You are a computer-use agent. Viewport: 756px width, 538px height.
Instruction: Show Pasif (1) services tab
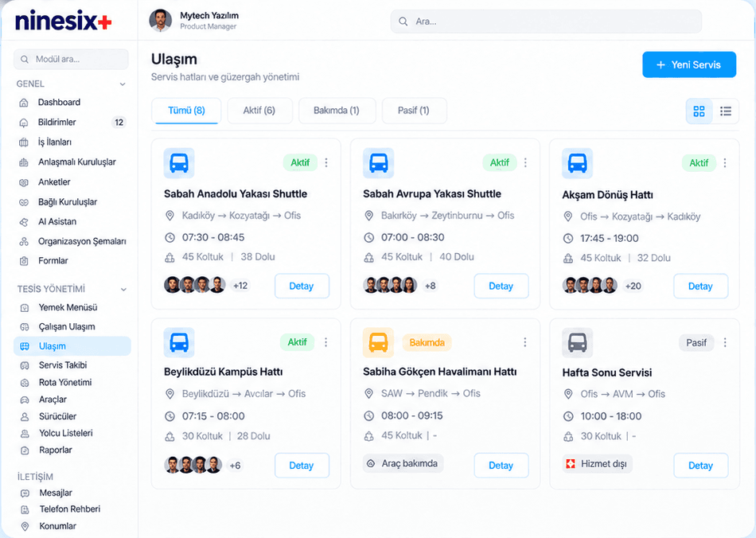414,111
